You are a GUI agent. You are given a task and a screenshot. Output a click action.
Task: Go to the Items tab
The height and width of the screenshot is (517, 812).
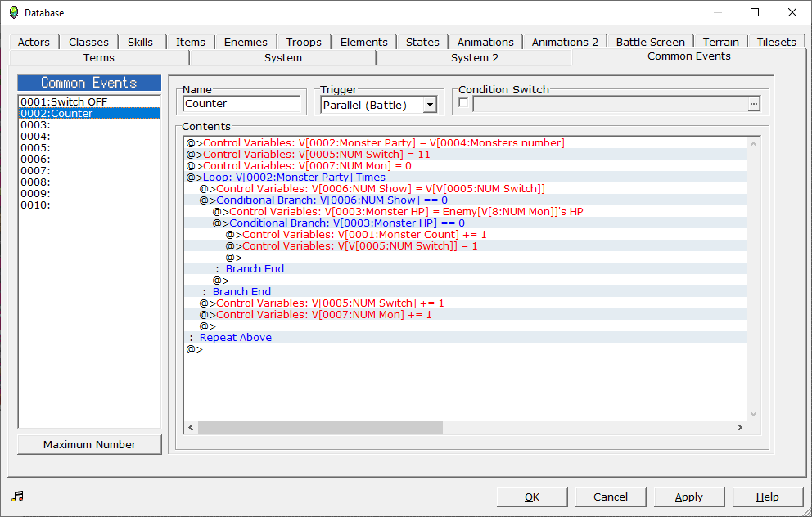[191, 42]
